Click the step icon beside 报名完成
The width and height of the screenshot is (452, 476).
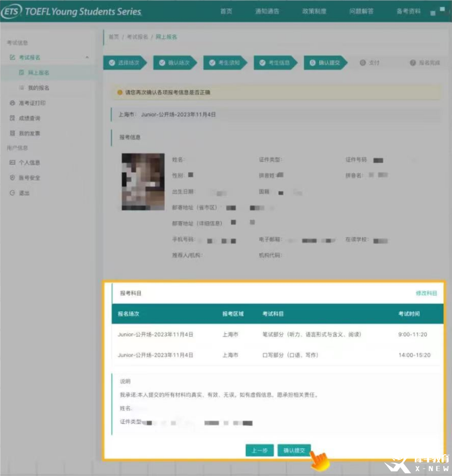[x=412, y=63]
